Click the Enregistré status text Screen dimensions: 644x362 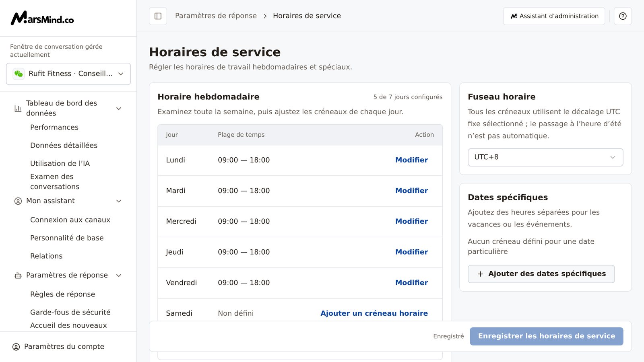[448, 336]
